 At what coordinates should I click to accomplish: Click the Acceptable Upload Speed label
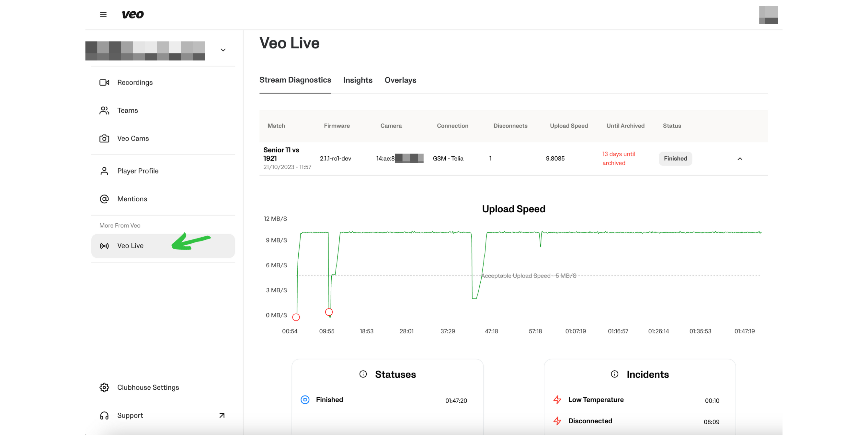529,276
